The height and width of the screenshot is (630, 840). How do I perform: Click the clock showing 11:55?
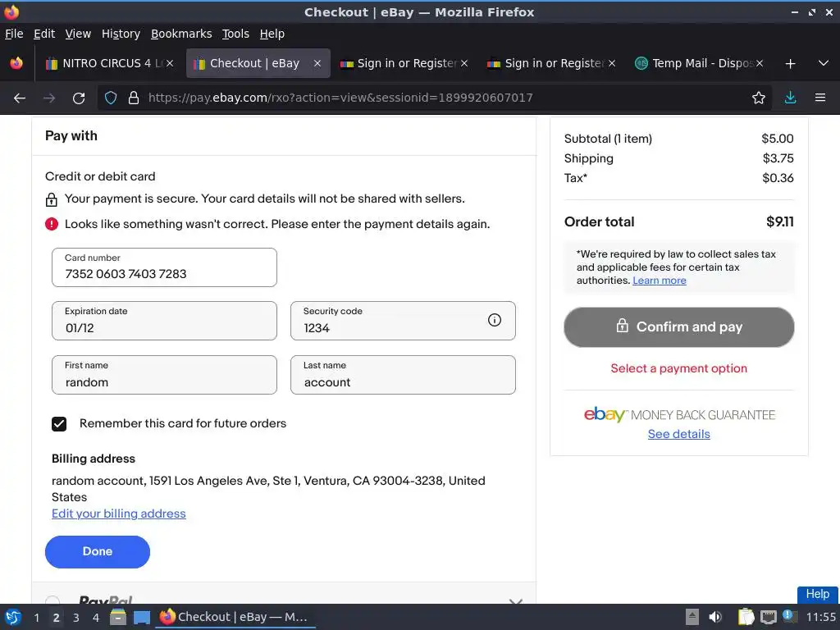point(820,617)
